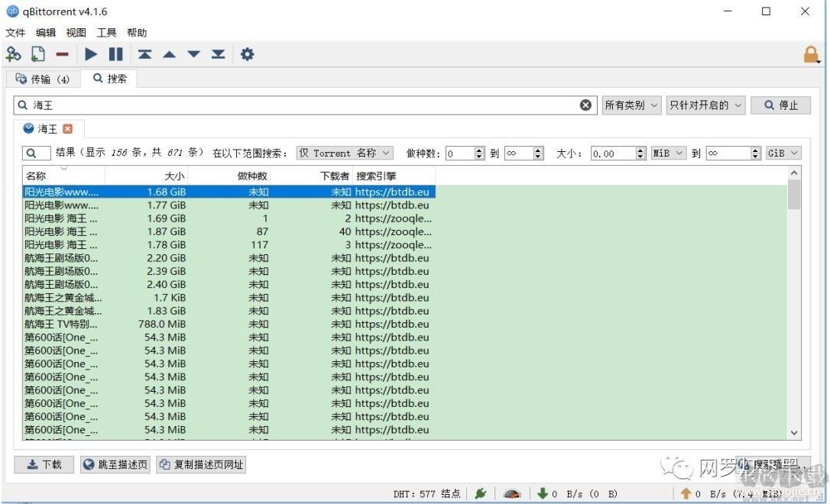
Task: Click the orange padlock icon
Action: coord(812,54)
